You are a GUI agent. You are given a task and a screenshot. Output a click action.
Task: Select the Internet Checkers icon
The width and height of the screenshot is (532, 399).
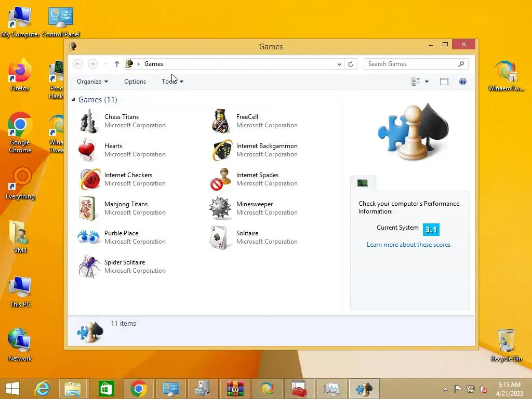[89, 179]
